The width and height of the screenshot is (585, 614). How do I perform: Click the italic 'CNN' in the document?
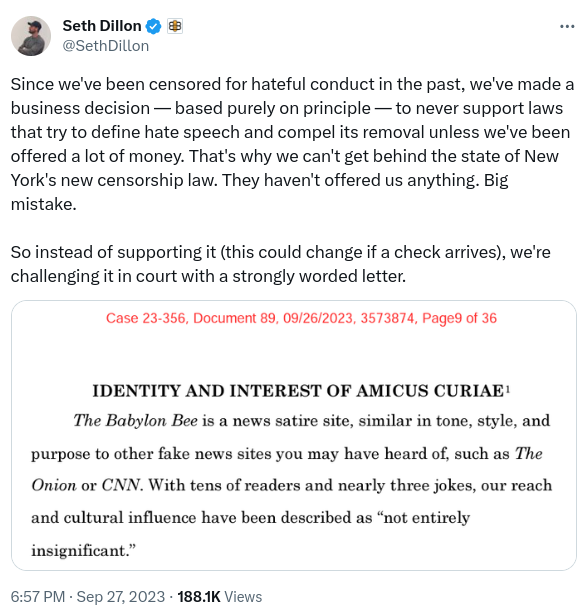tap(120, 485)
